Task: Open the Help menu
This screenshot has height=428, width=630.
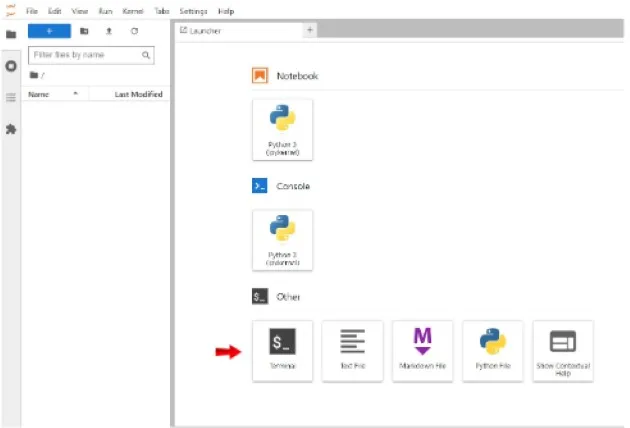Action: tap(226, 11)
